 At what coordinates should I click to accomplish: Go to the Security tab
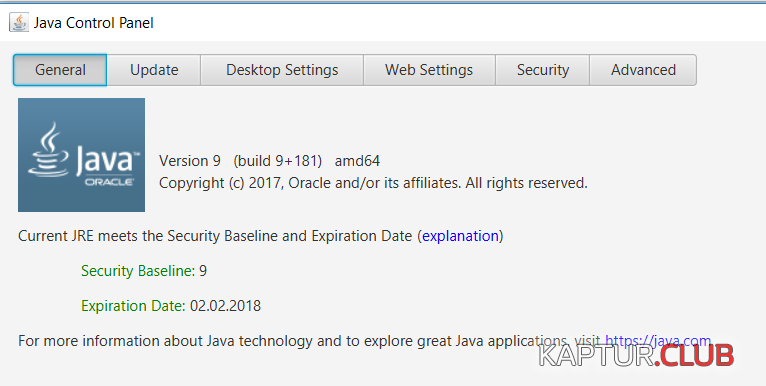(x=543, y=70)
